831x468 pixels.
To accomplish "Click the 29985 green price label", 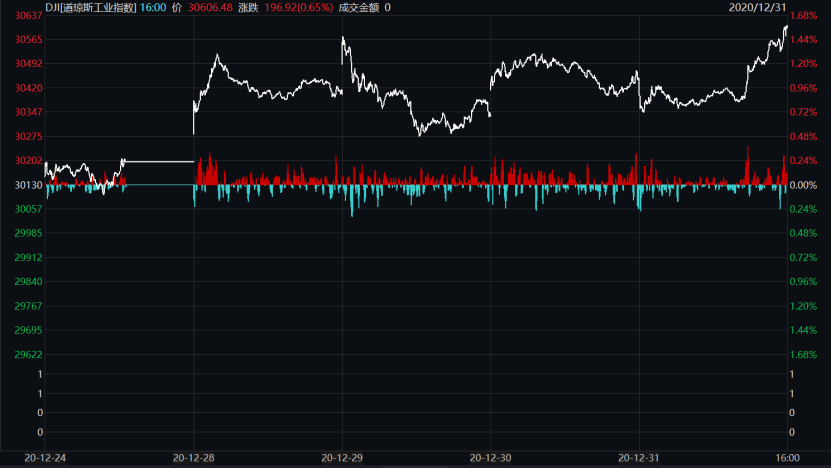I will click(29, 233).
